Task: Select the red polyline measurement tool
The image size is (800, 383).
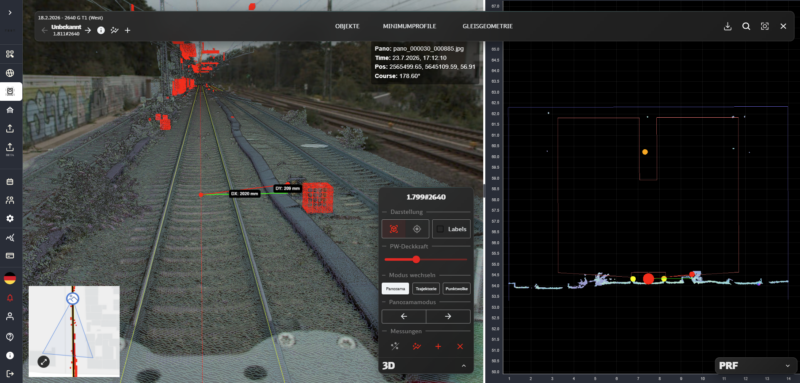Action: (416, 347)
